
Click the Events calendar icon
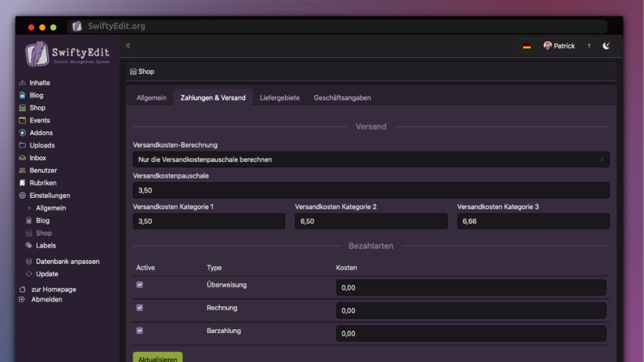tap(23, 121)
